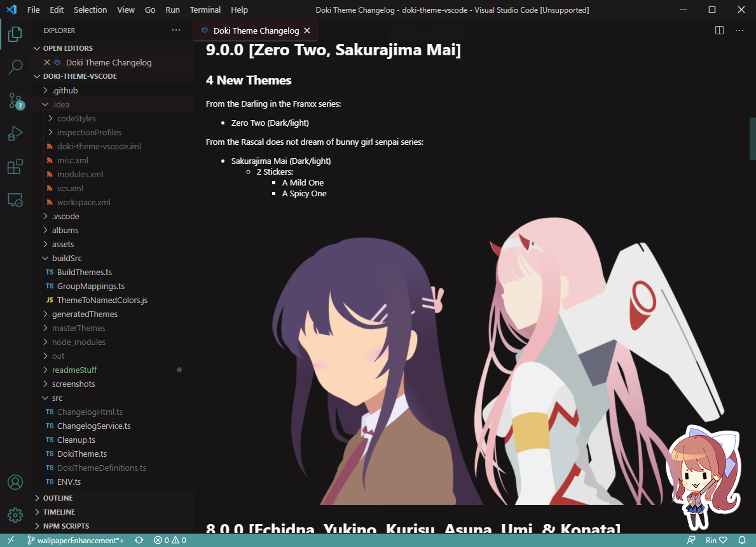Open ChangelogService.ts file

click(x=111, y=426)
